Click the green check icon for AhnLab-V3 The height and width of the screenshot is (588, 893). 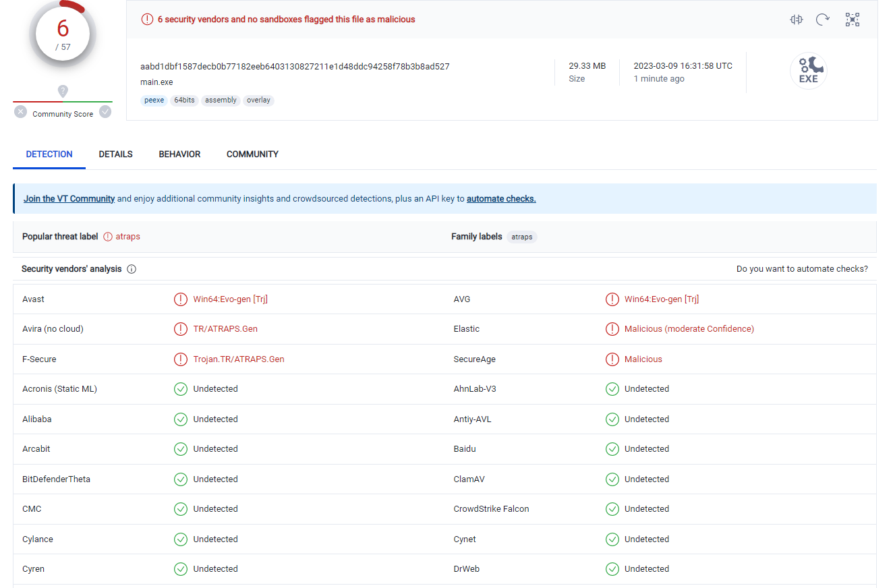pyautogui.click(x=612, y=389)
